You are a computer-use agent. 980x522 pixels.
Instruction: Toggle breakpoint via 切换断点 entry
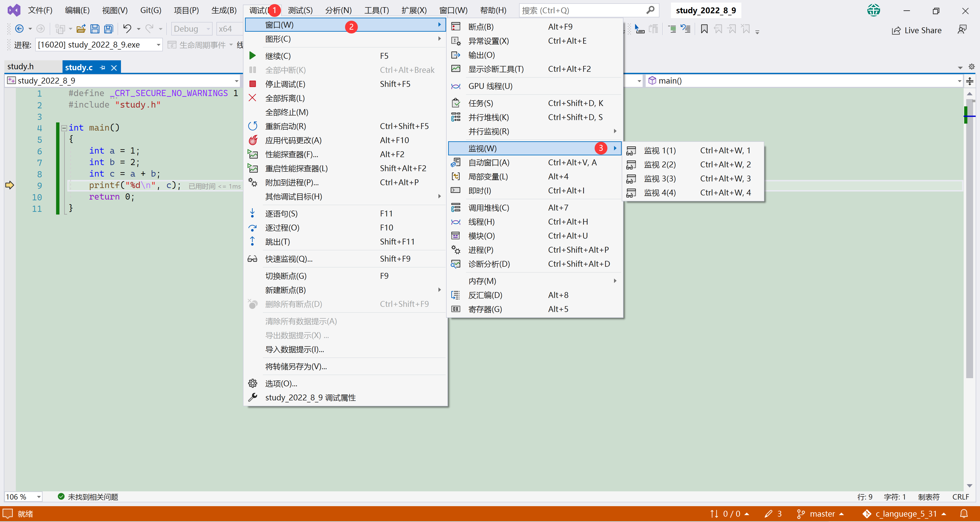click(x=285, y=276)
